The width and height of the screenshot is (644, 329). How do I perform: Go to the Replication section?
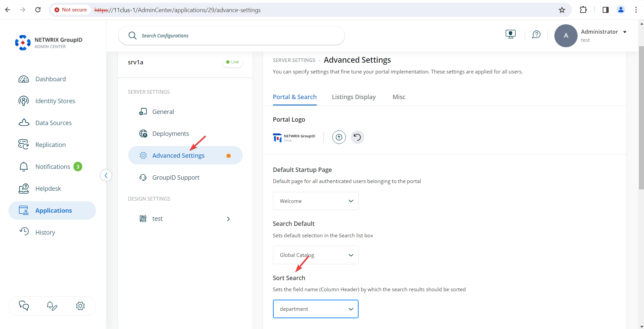tap(50, 145)
